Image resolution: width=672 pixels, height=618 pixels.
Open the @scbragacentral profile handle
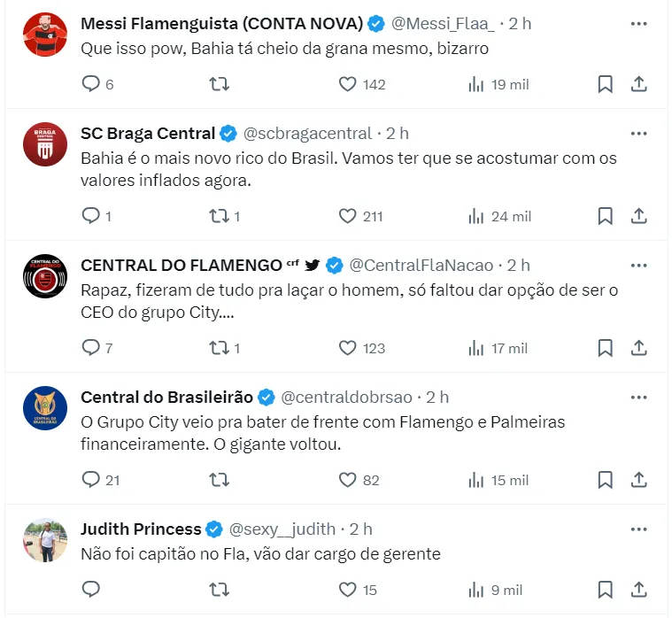coord(307,134)
